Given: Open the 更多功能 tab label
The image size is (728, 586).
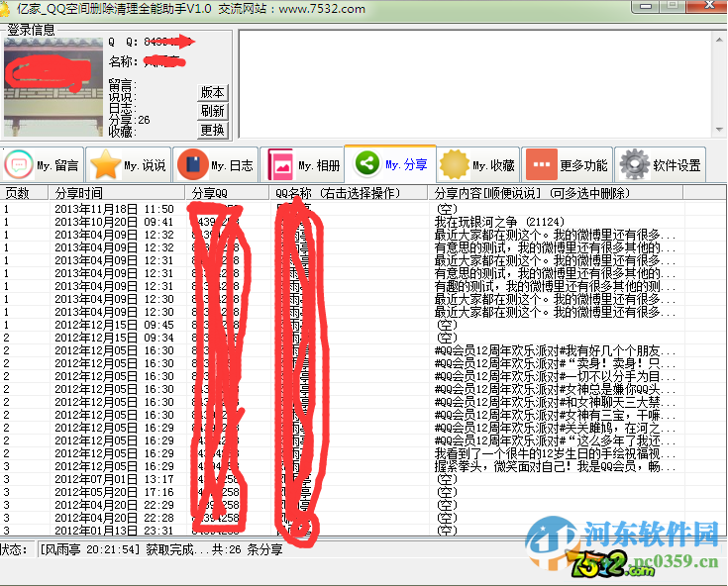Looking at the screenshot, I should coord(583,165).
